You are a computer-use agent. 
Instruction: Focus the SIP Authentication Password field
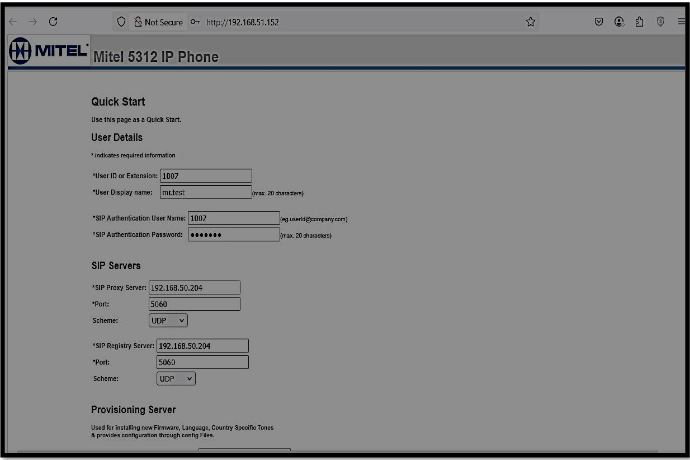234,235
